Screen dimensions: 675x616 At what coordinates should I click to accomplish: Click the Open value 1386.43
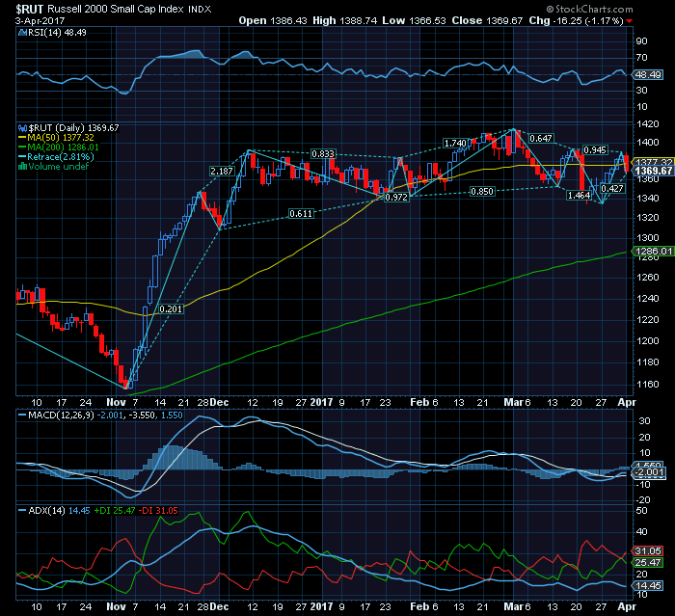point(288,20)
